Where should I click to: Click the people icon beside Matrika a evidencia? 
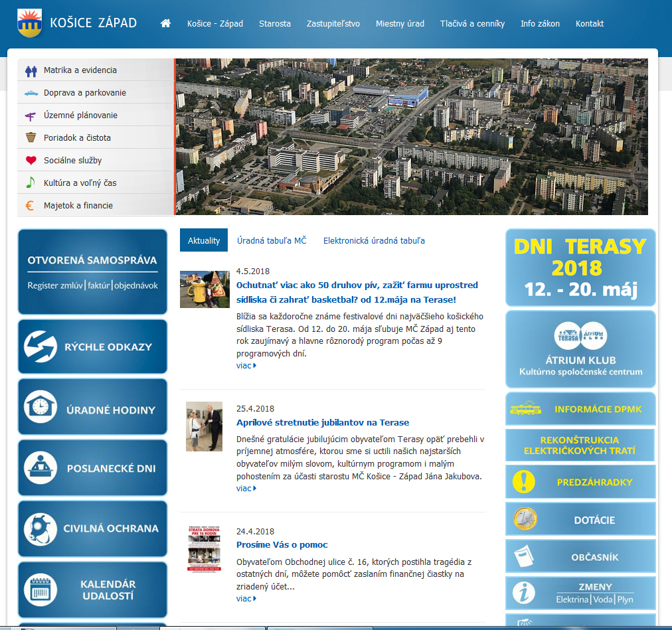pyautogui.click(x=31, y=70)
